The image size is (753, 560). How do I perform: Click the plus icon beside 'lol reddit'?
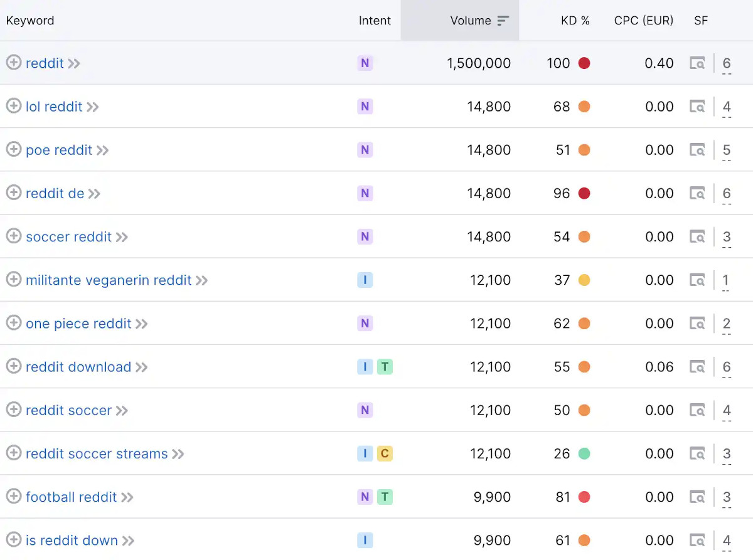pos(14,106)
